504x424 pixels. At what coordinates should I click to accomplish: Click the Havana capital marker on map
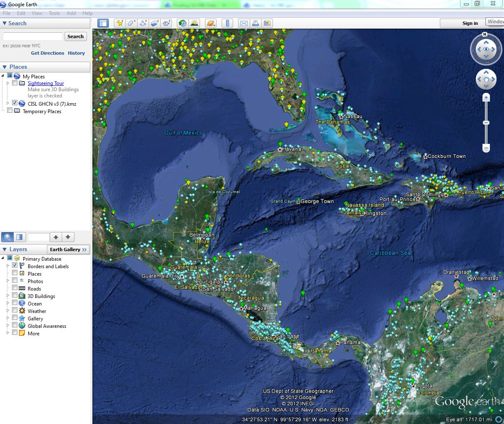tap(280, 149)
